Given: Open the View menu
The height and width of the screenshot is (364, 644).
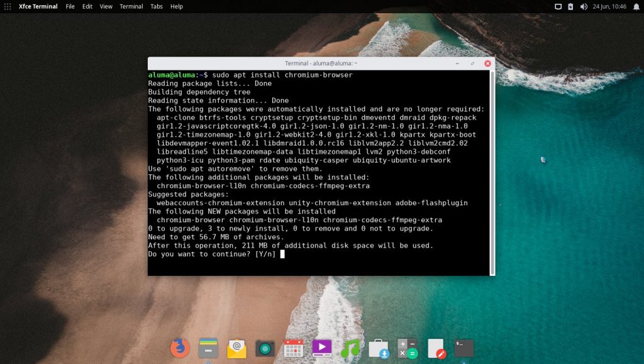Looking at the screenshot, I should tap(106, 6).
